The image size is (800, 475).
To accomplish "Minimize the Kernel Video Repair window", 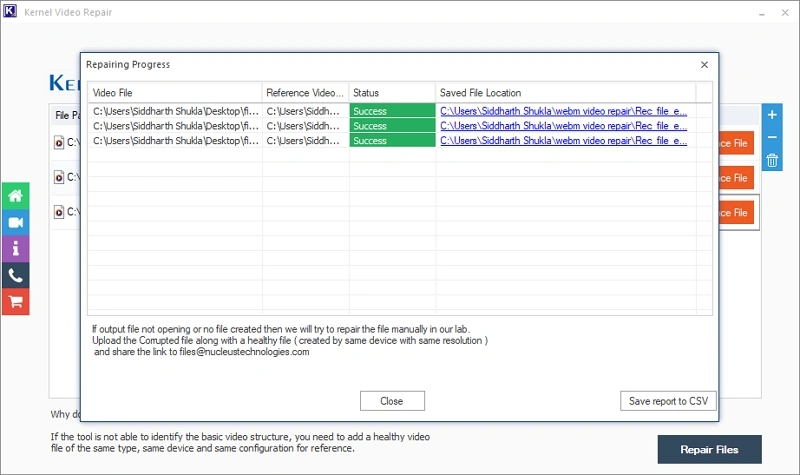I will (x=762, y=13).
